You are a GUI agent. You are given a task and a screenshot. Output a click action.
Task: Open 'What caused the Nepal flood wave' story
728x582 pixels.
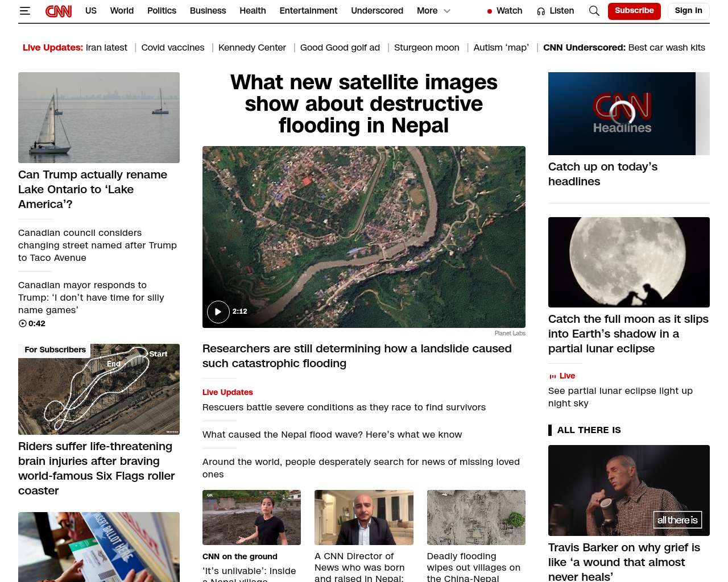pyautogui.click(x=332, y=435)
